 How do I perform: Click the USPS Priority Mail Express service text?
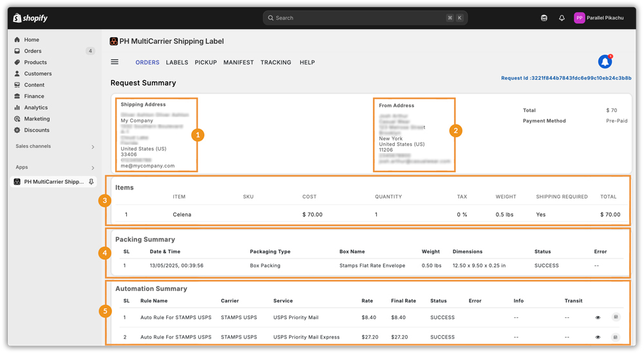307,337
